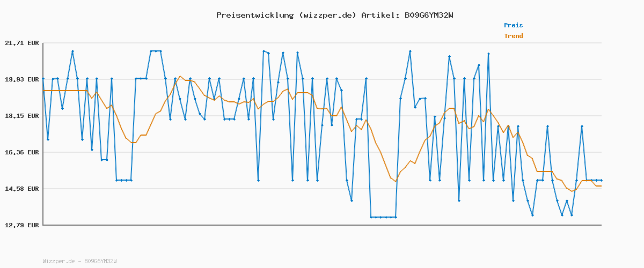Click the 16.36 EUR axis label
644x268 pixels.
21,152
